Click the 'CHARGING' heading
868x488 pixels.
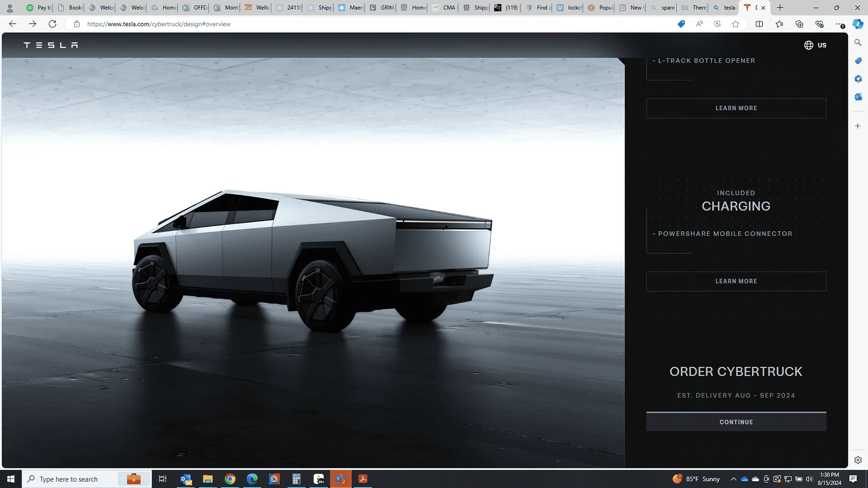(x=736, y=207)
